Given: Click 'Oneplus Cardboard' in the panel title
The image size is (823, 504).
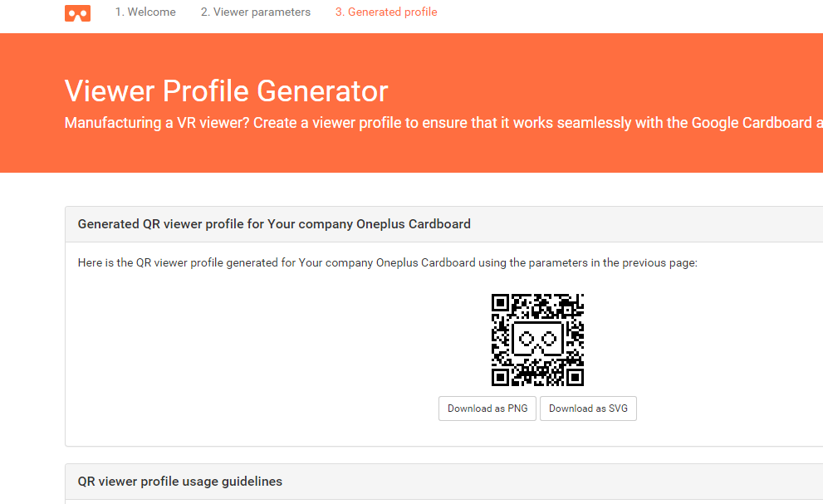Looking at the screenshot, I should tap(414, 224).
